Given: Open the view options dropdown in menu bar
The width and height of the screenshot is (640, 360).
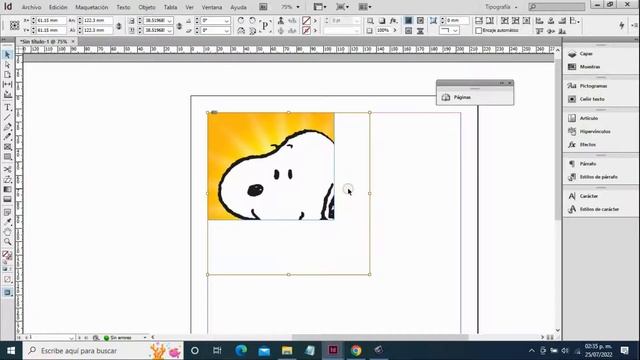Looking at the screenshot, I should pyautogui.click(x=320, y=7).
